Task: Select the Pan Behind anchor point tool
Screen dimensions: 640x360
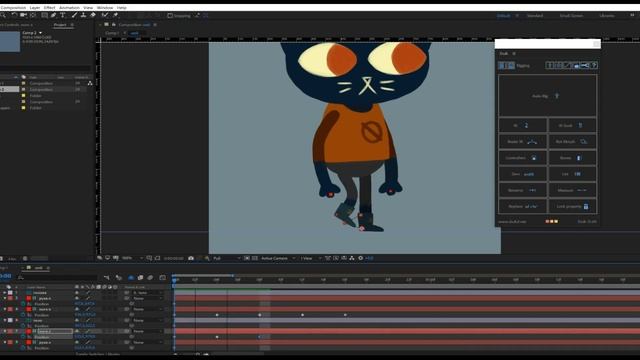Action: pyautogui.click(x=33, y=15)
